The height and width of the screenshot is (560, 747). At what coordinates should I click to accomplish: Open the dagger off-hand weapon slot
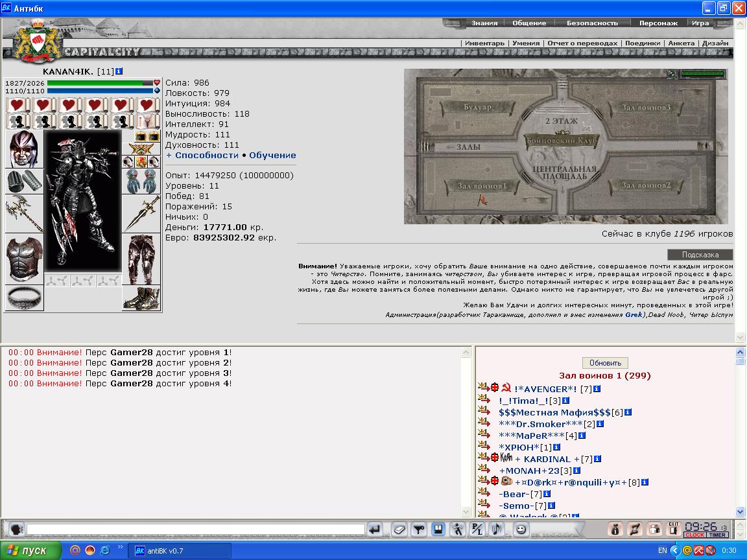click(x=141, y=214)
